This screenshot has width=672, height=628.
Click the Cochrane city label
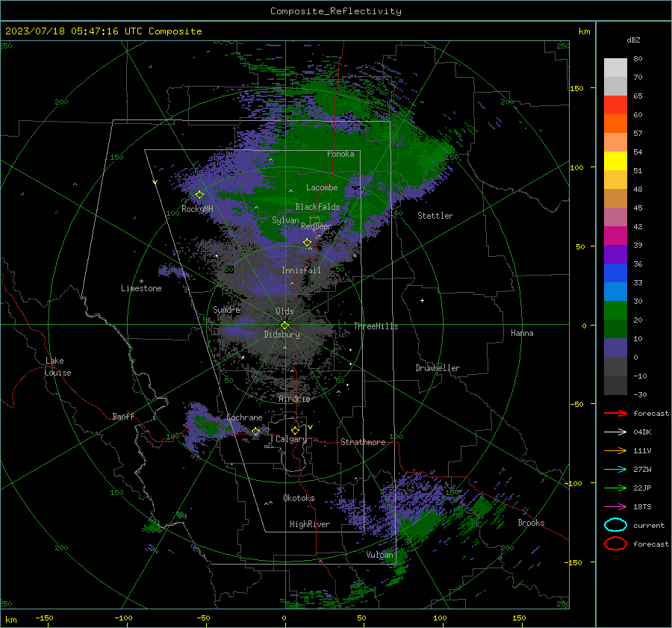point(244,417)
